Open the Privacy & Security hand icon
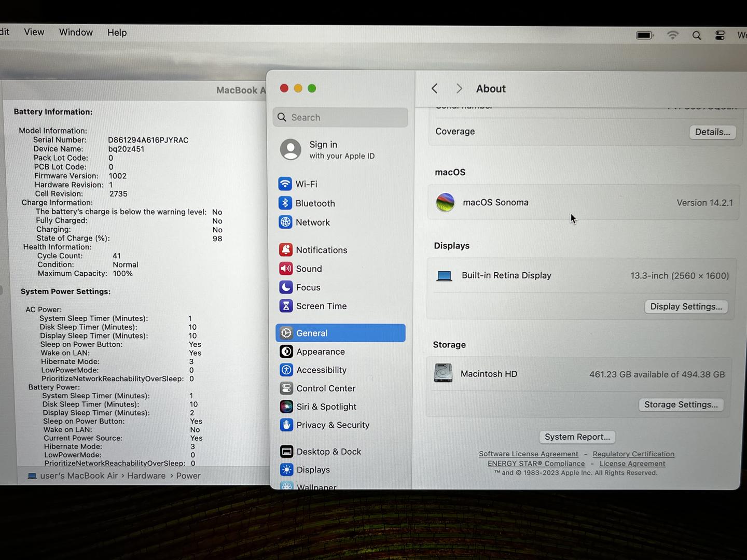This screenshot has width=747, height=560. coord(286,425)
